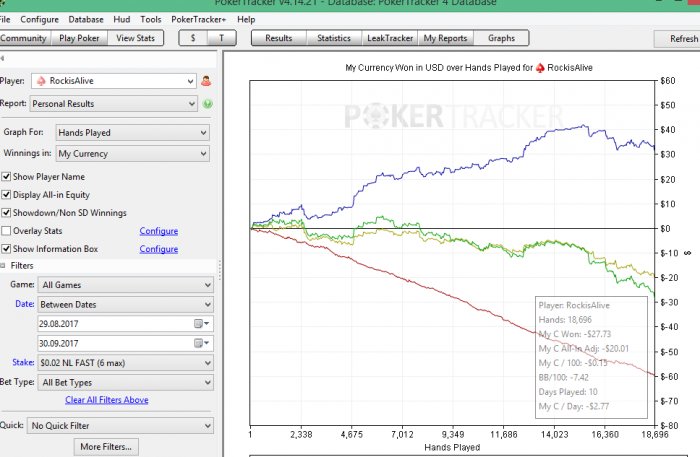Click the graph title text
Image resolution: width=700 pixels, height=457 pixels.
coord(469,68)
